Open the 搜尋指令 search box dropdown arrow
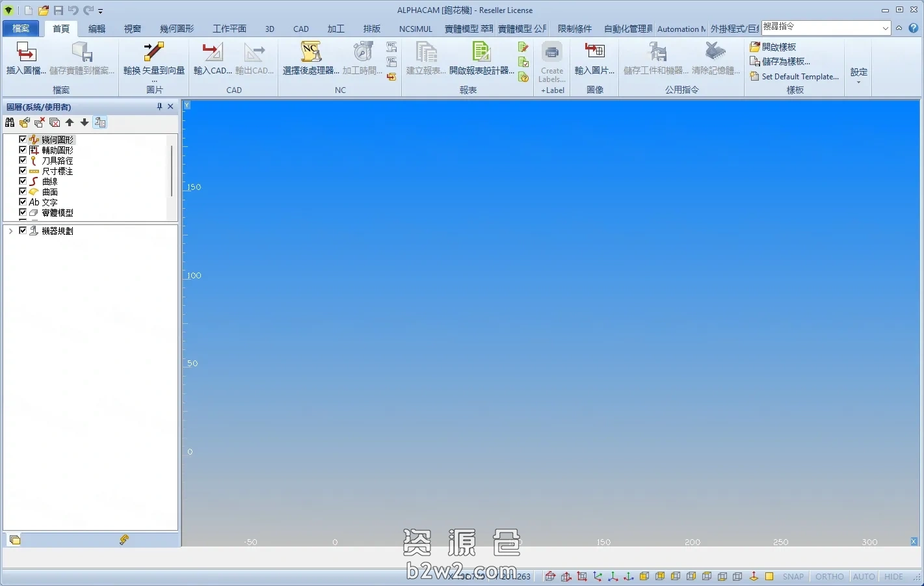Screen dimensions: 924x586 tap(885, 28)
